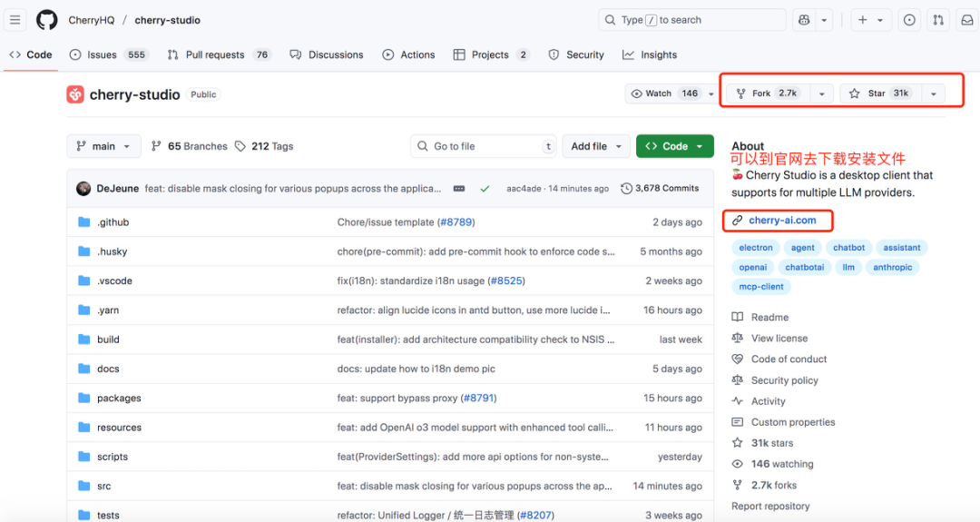Screen dimensions: 980x522
Task: Open the main branch selector
Action: (103, 146)
